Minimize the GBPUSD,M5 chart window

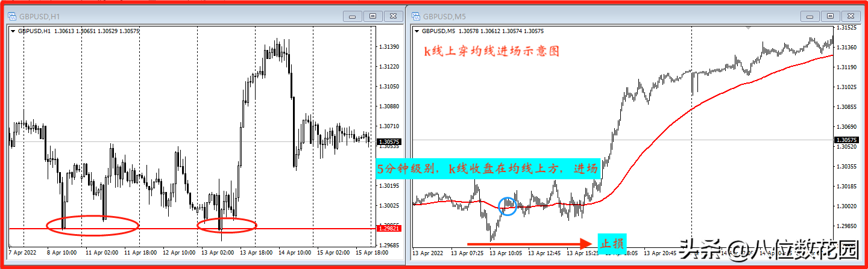[811, 16]
